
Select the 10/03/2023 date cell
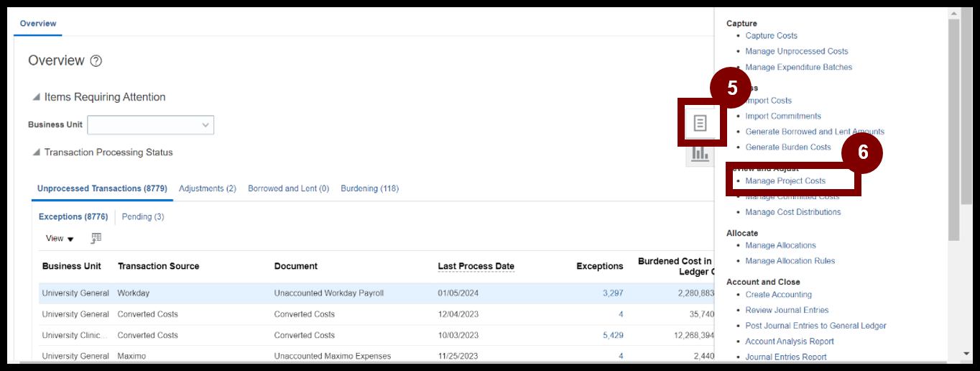[x=458, y=335]
